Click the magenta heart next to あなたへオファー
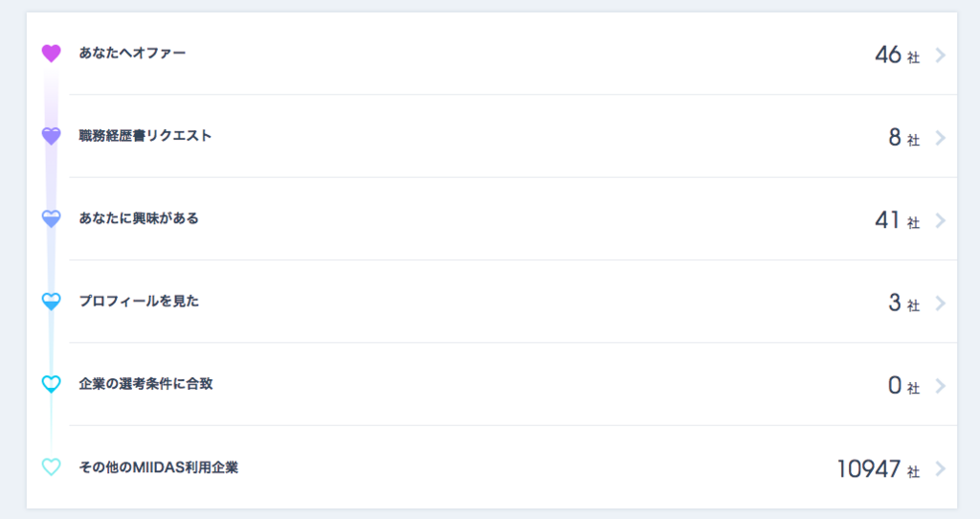This screenshot has width=980, height=519. (x=52, y=54)
